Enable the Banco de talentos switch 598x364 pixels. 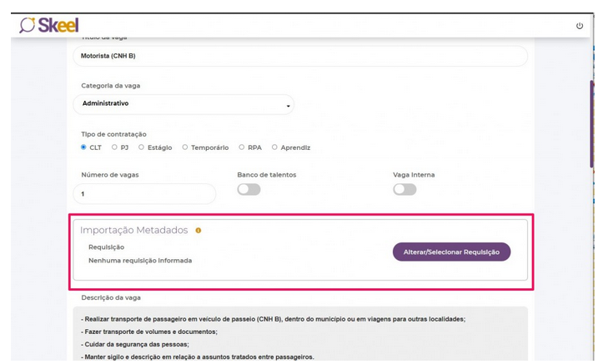click(249, 190)
